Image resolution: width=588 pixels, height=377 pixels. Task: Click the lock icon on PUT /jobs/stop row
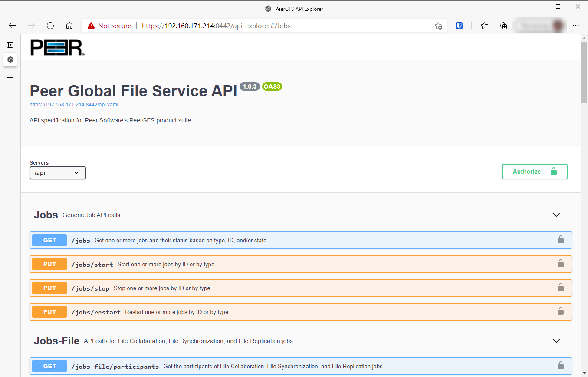click(560, 288)
